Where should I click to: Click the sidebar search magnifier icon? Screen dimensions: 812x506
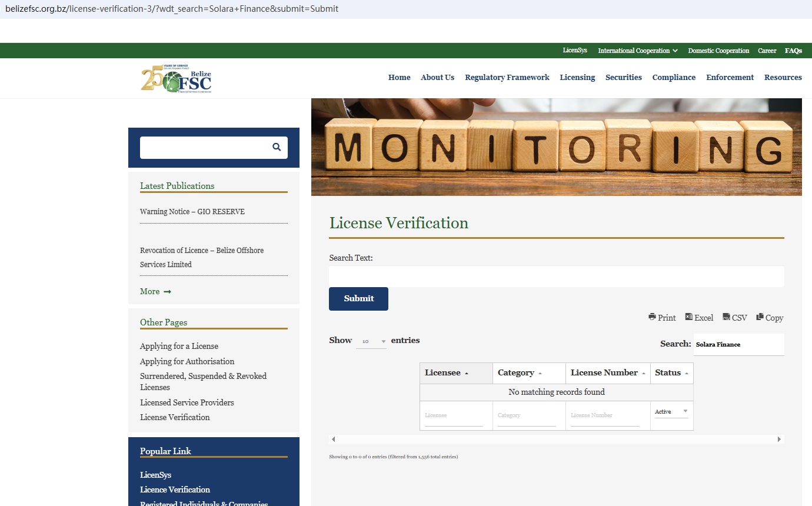tap(277, 147)
